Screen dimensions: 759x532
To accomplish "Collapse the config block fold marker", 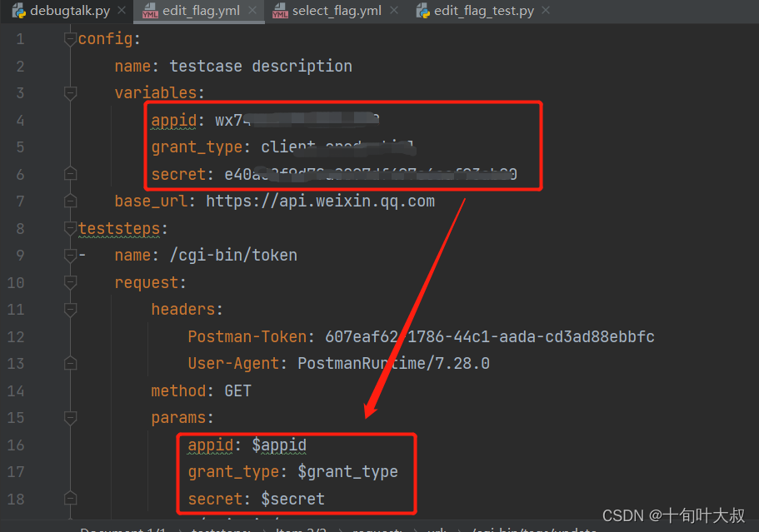I will tap(70, 38).
